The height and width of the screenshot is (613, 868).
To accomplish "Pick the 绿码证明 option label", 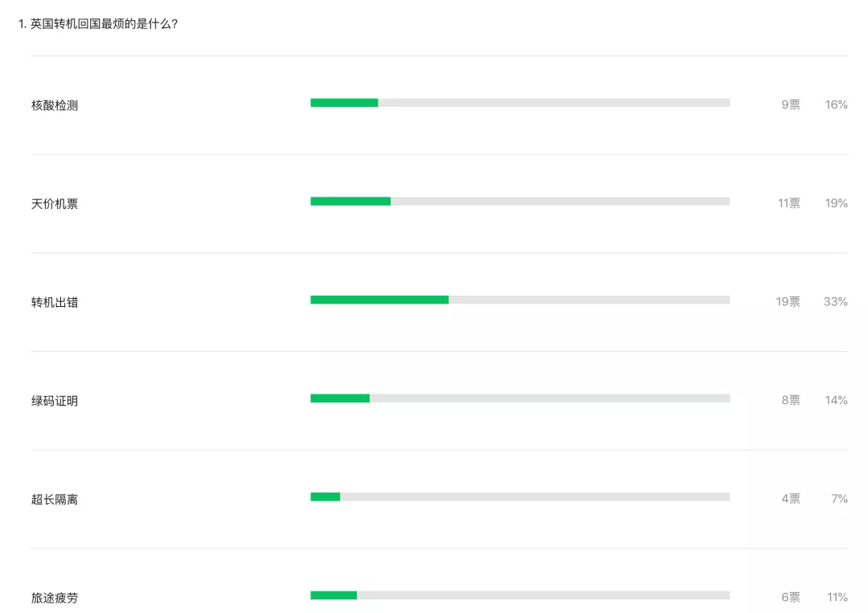I will (x=55, y=401).
